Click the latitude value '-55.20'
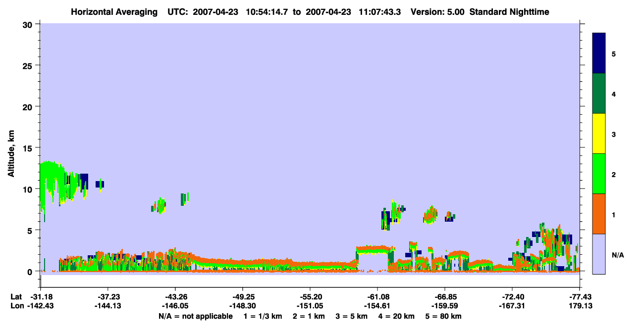644x330 pixels. pos(310,297)
